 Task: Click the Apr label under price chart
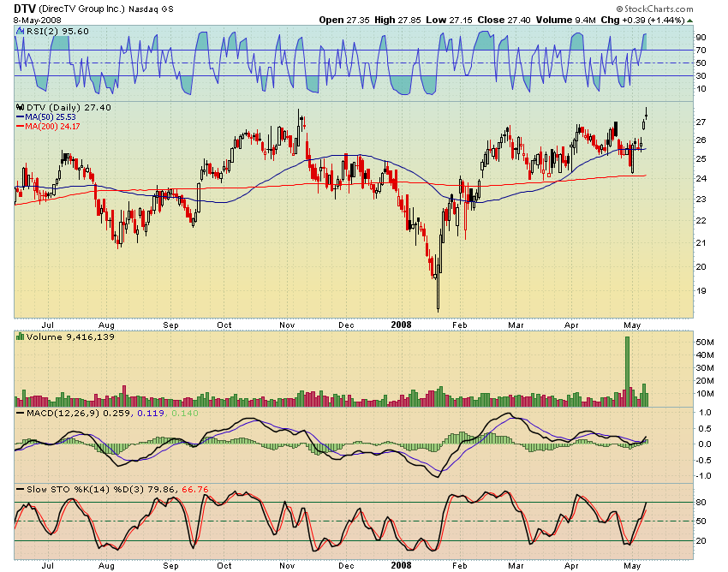click(x=571, y=325)
